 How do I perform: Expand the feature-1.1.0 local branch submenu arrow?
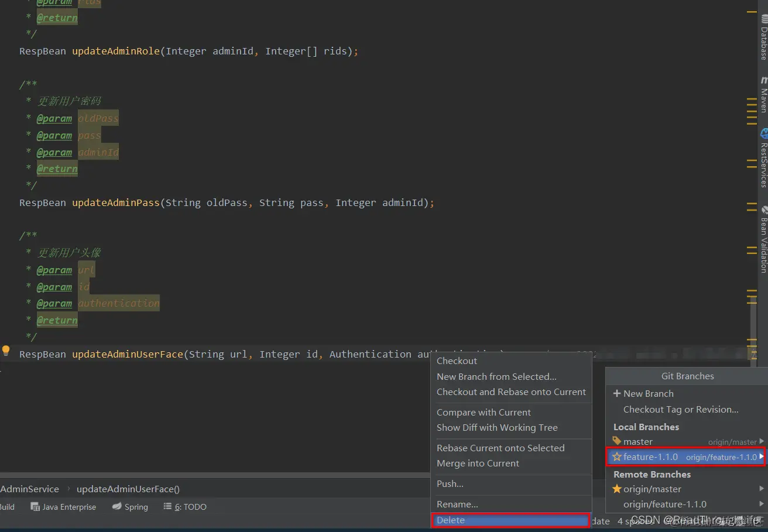pyautogui.click(x=762, y=457)
